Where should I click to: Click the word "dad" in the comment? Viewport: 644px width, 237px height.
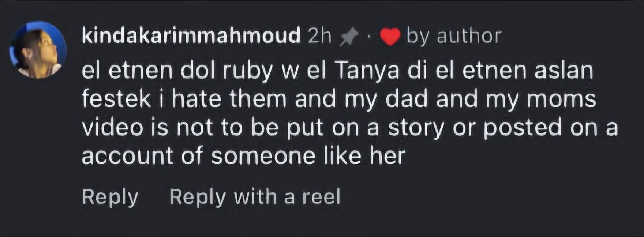(406, 99)
